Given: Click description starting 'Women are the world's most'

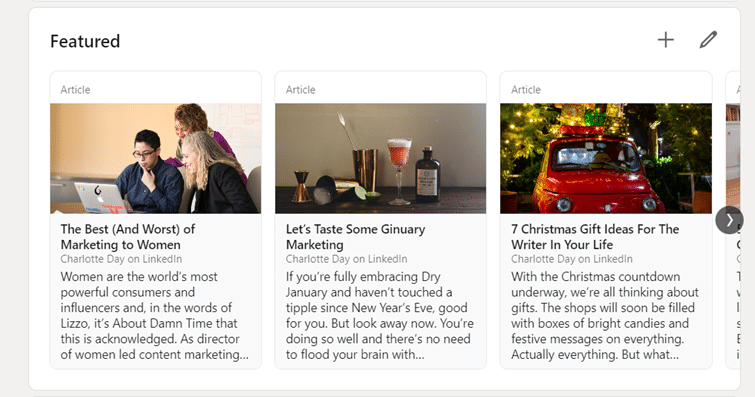Looking at the screenshot, I should tap(155, 316).
